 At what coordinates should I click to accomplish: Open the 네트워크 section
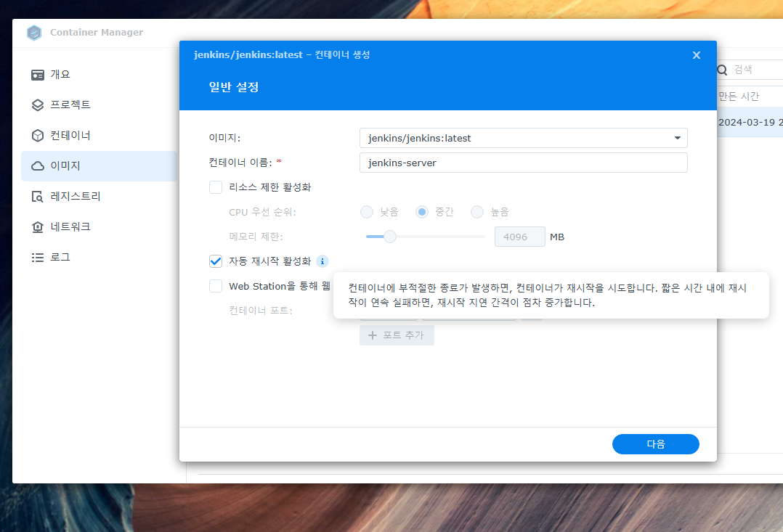[99, 226]
